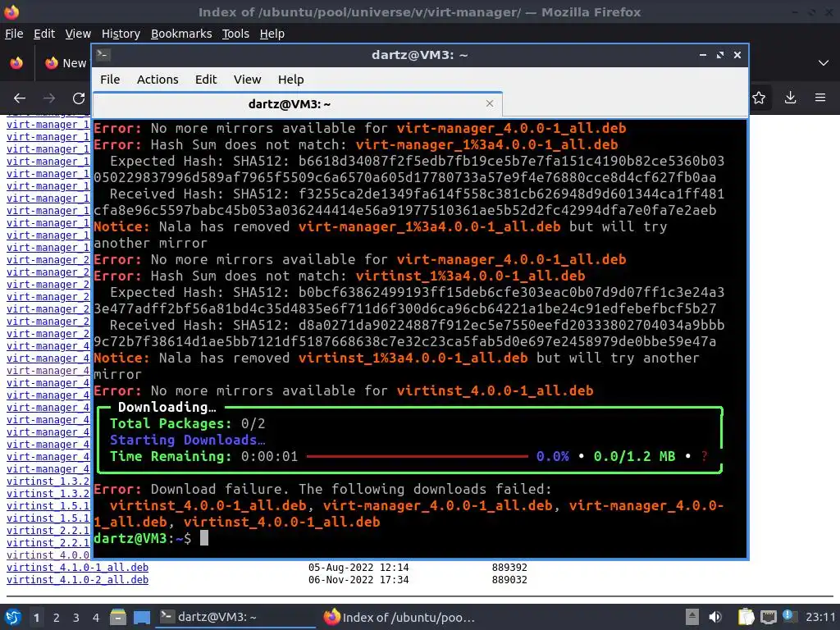This screenshot has height=630, width=840.
Task: Open Firefox Help menu
Action: click(x=272, y=34)
